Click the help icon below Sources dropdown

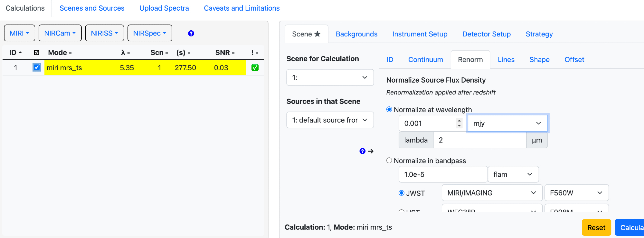click(362, 151)
